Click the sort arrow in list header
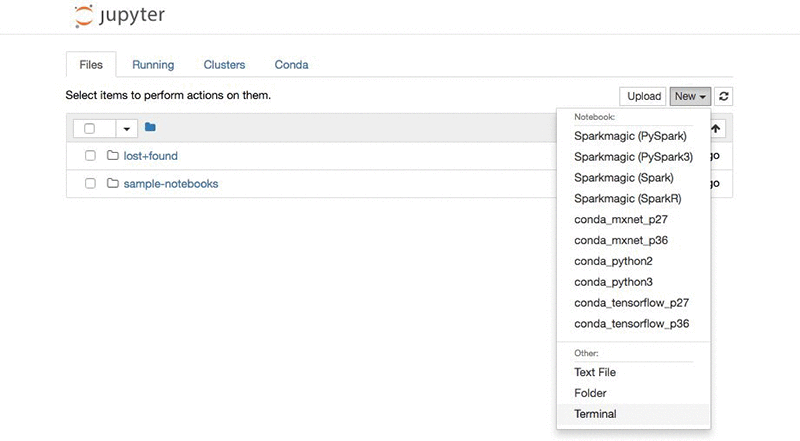Image resolution: width=800 pixels, height=441 pixels. (x=716, y=129)
